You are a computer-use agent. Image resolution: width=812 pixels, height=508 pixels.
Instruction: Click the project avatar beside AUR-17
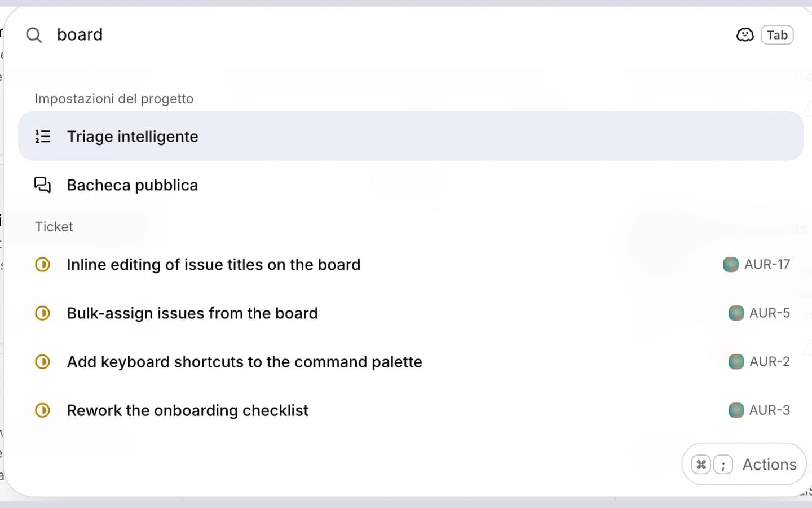coord(731,264)
